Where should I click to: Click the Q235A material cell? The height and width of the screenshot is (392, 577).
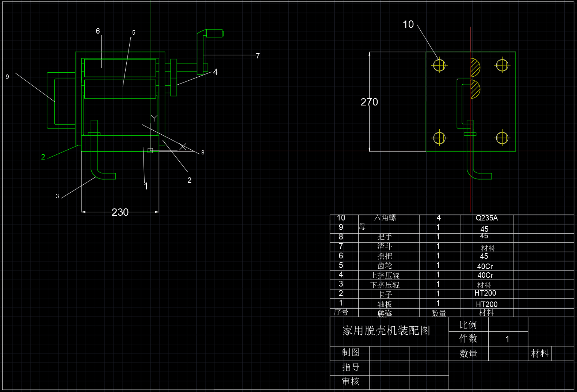click(x=486, y=218)
